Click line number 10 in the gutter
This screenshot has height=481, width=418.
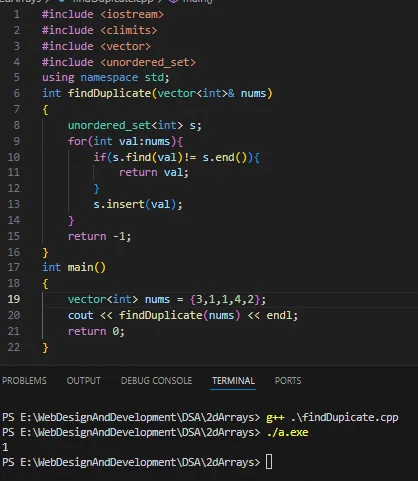tap(14, 157)
